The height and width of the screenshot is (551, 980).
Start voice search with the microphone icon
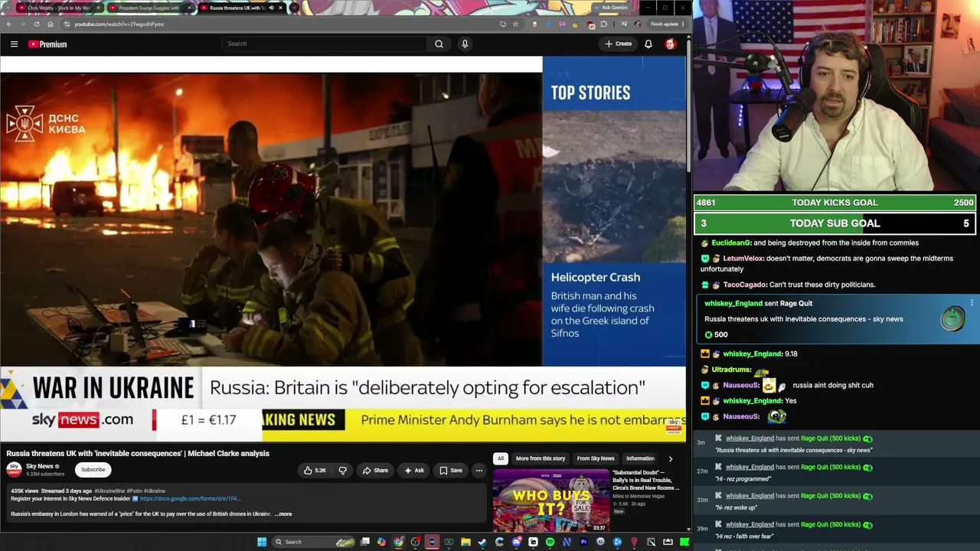tap(465, 44)
